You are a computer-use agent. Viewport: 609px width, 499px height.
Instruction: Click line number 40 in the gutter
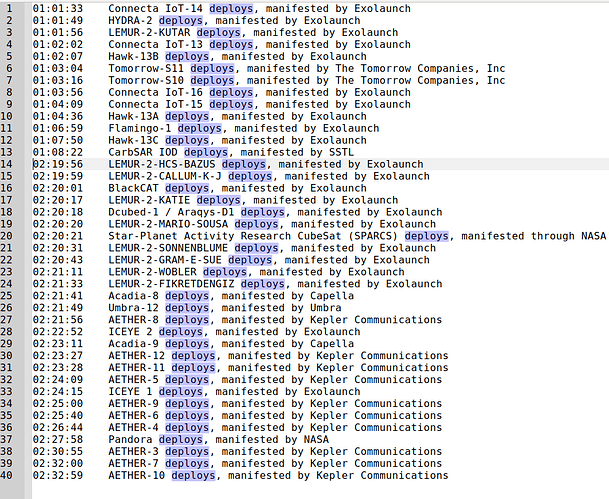[x=6, y=475]
